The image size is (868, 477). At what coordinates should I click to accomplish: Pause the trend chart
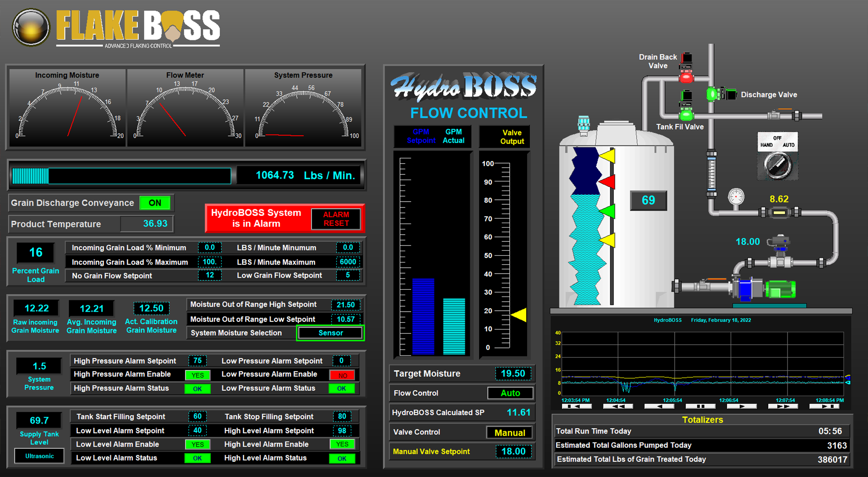(700, 406)
